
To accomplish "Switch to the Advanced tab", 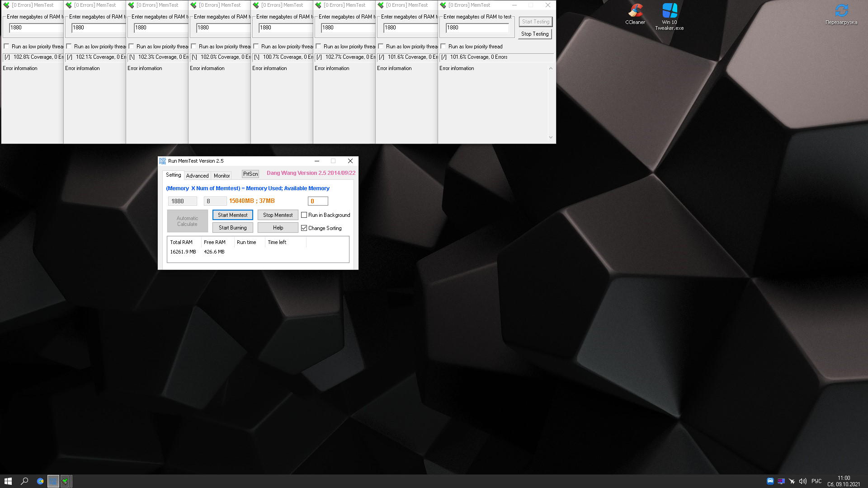I will coord(197,176).
